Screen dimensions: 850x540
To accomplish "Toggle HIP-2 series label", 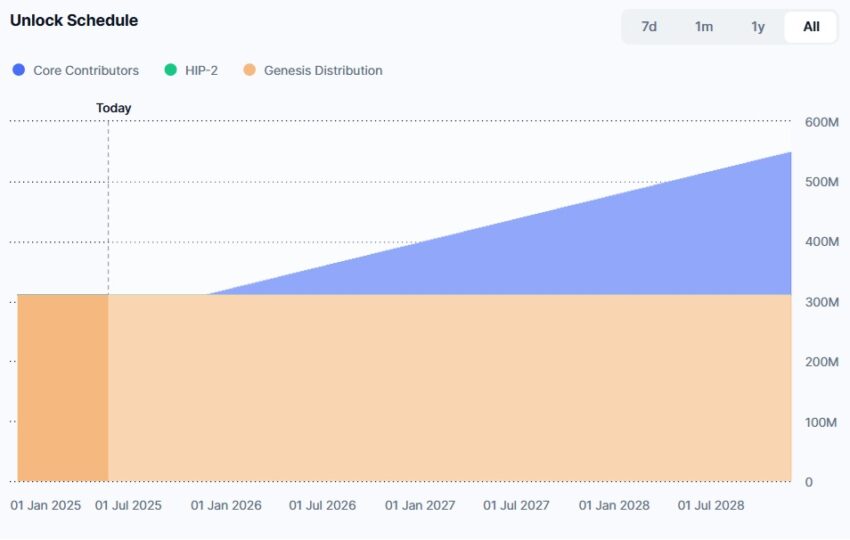I will point(201,70).
